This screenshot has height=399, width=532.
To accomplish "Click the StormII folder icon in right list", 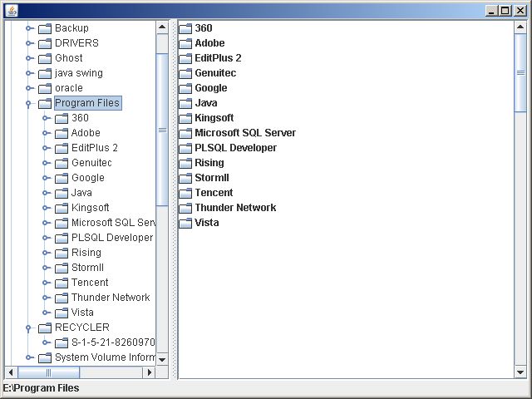I will tap(185, 178).
